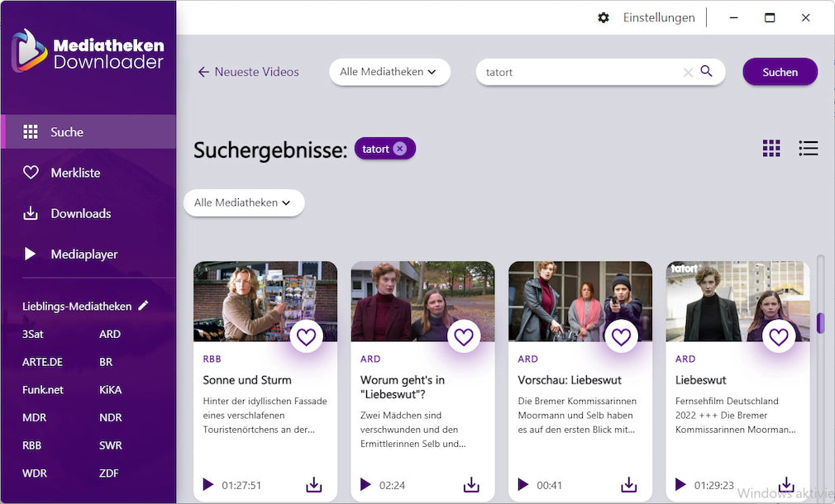Download the Worum geht's in Liebeswut clip

[471, 485]
